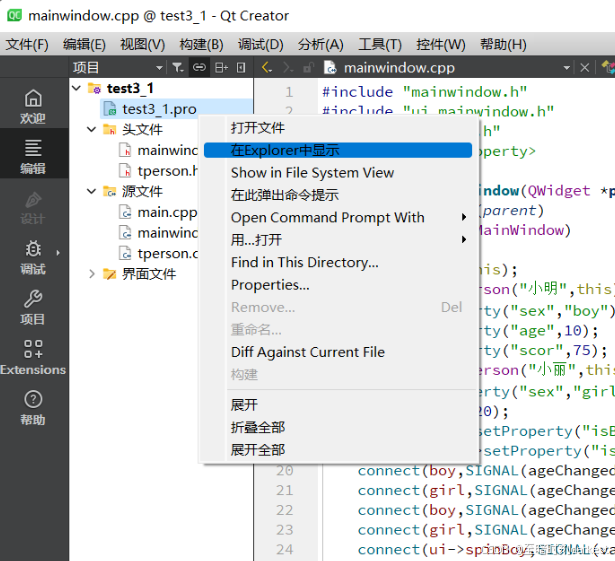Viewport: 615px width, 561px height.
Task: Open the Help (帮助) mode
Action: click(x=33, y=408)
